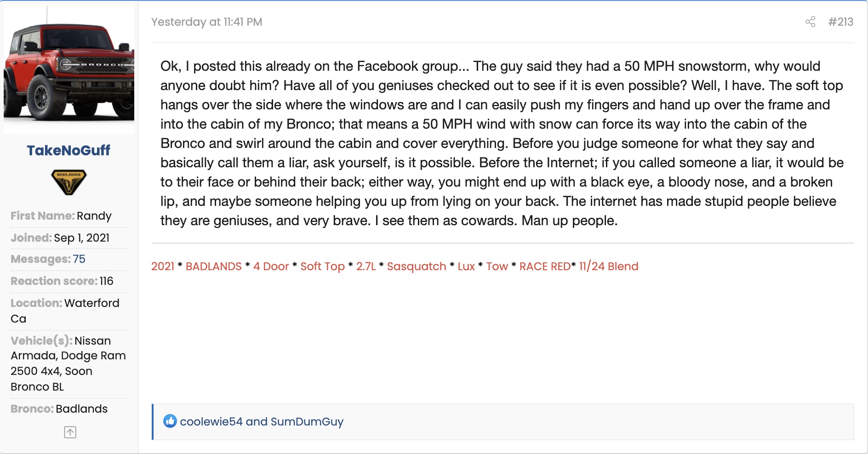
Task: Open SumDumGuy's profile from reactions
Action: (x=307, y=421)
